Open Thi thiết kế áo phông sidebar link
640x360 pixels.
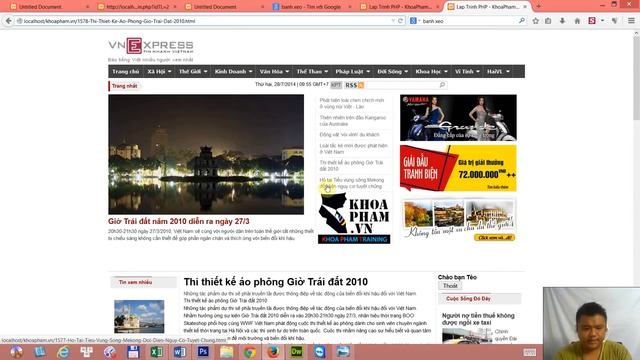pos(351,165)
